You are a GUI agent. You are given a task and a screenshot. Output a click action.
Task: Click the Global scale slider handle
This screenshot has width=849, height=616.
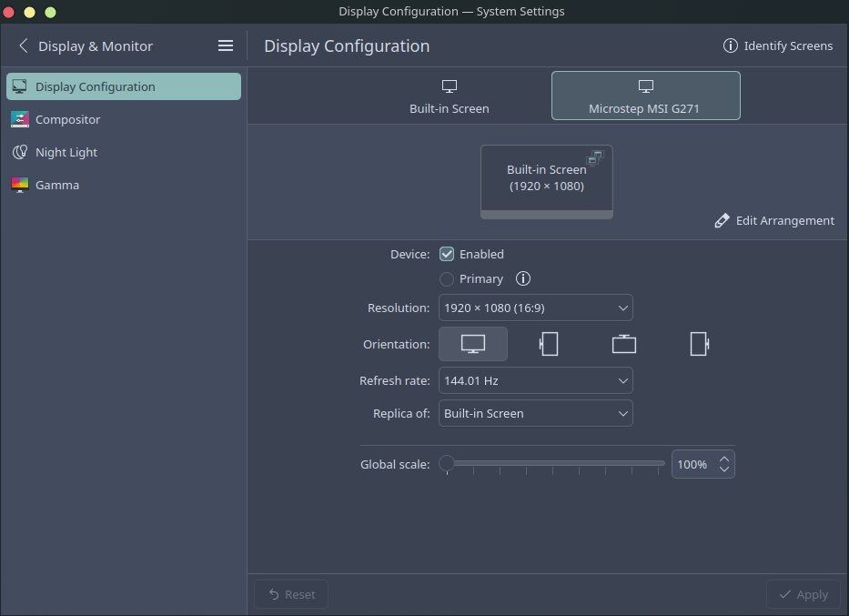(x=447, y=464)
